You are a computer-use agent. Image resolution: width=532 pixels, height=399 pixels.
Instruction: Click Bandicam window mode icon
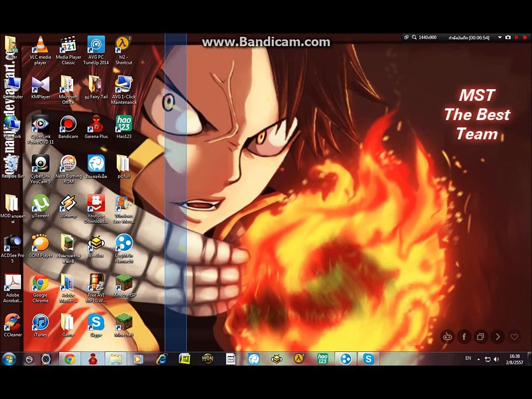pyautogui.click(x=406, y=37)
